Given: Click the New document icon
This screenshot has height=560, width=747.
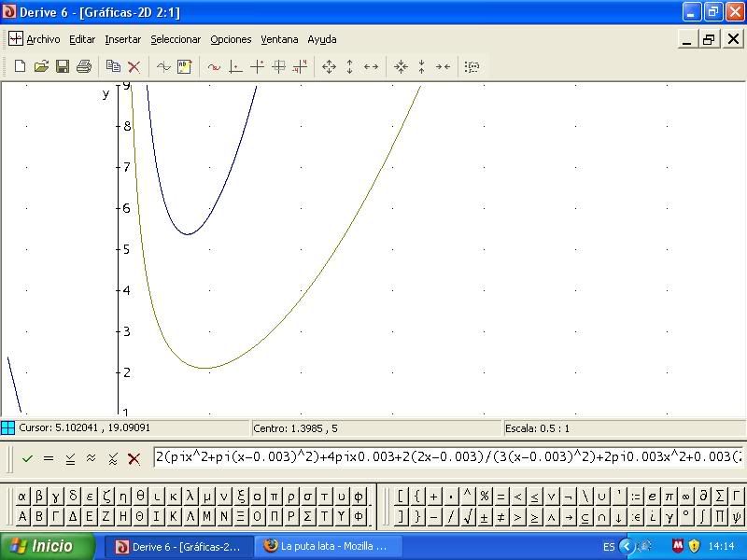Looking at the screenshot, I should 20,66.
